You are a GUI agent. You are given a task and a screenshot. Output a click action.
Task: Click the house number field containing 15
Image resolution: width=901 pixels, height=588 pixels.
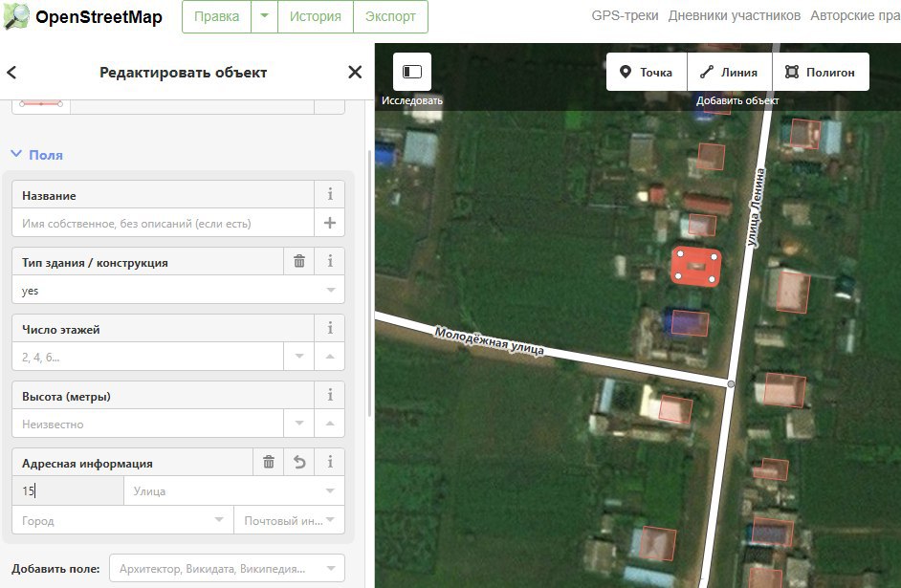click(x=68, y=491)
